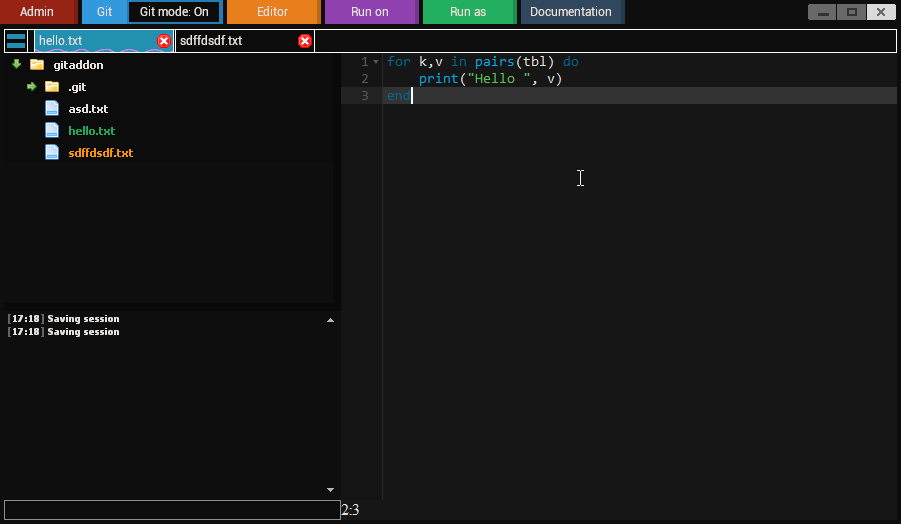This screenshot has width=901, height=524.
Task: Click the console scroll down arrow
Action: (x=330, y=490)
